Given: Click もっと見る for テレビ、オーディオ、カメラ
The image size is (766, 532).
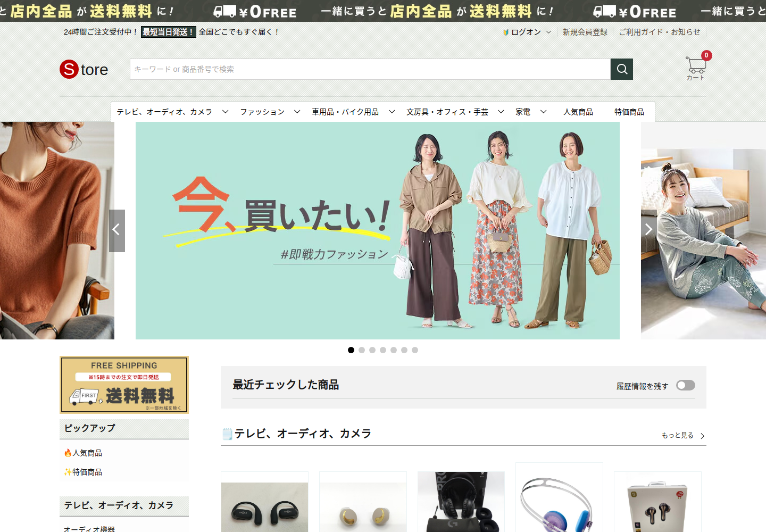Looking at the screenshot, I should 683,435.
